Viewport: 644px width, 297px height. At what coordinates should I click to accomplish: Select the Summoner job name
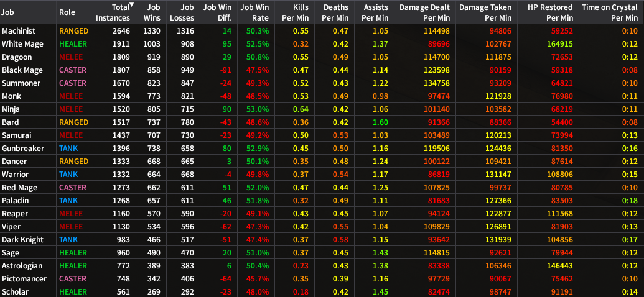(21, 83)
